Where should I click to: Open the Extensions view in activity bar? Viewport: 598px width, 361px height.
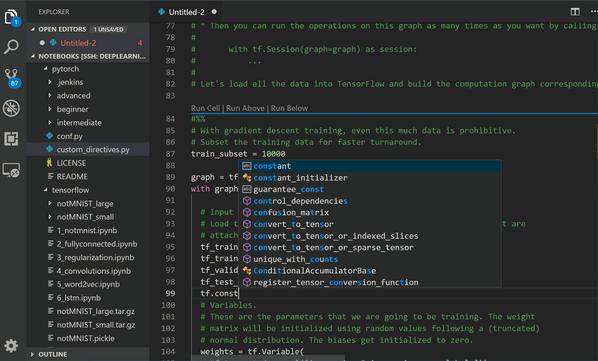[11, 139]
